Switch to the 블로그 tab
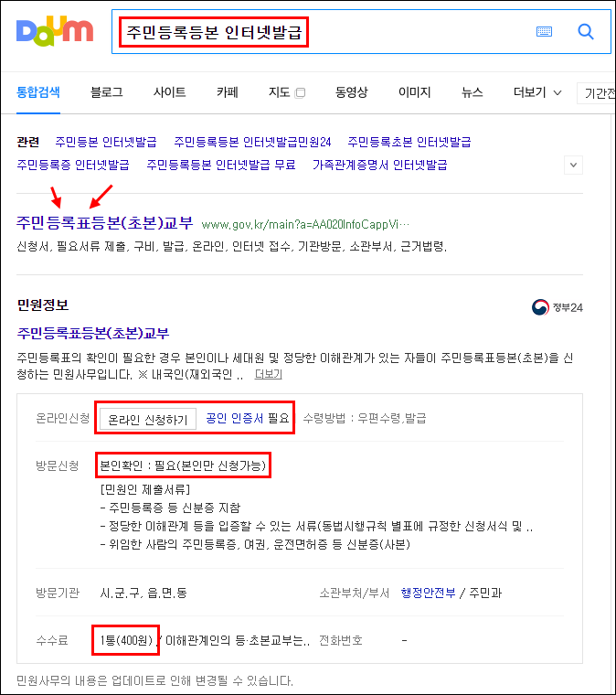616x695 pixels. (106, 92)
